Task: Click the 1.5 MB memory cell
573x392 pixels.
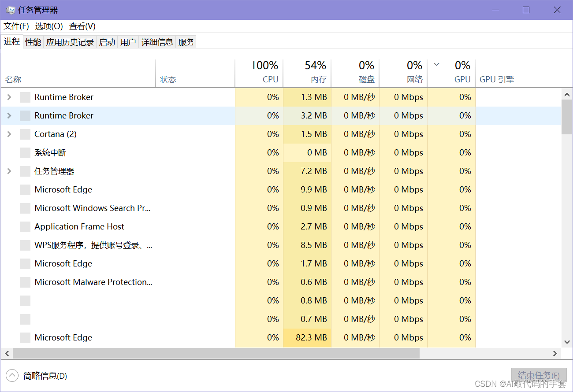Action: click(x=307, y=134)
